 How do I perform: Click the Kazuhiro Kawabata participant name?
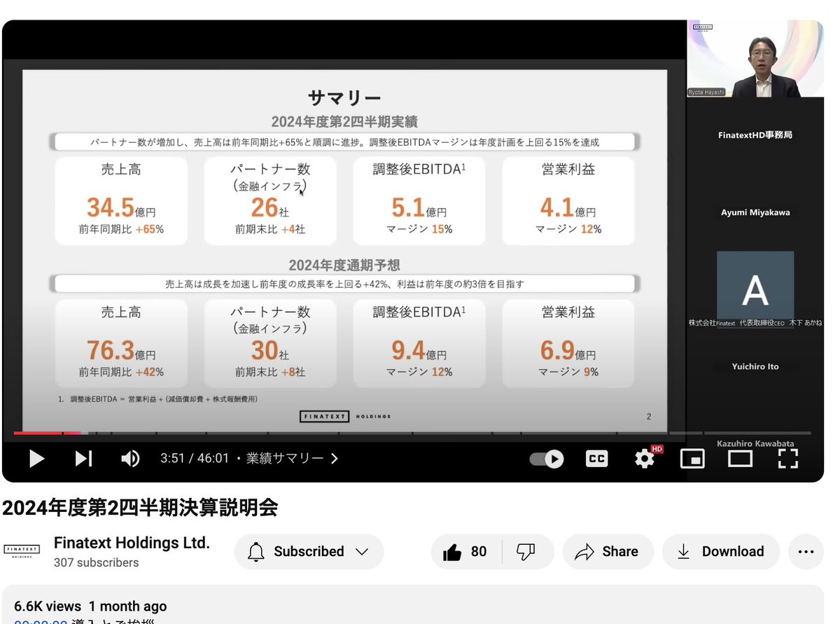point(755,444)
